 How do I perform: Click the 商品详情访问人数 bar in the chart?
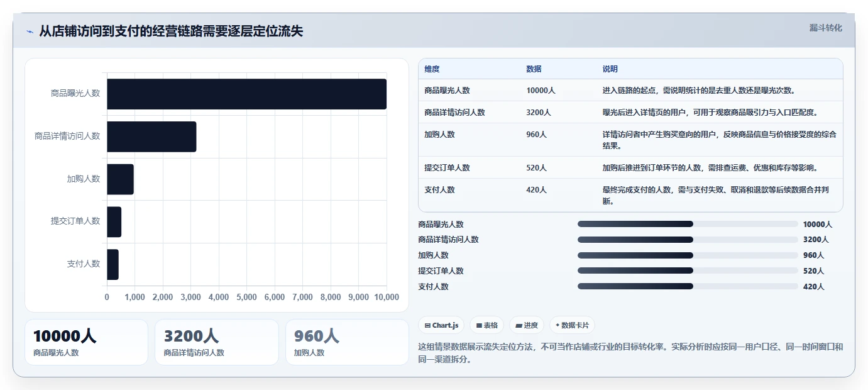click(x=151, y=136)
